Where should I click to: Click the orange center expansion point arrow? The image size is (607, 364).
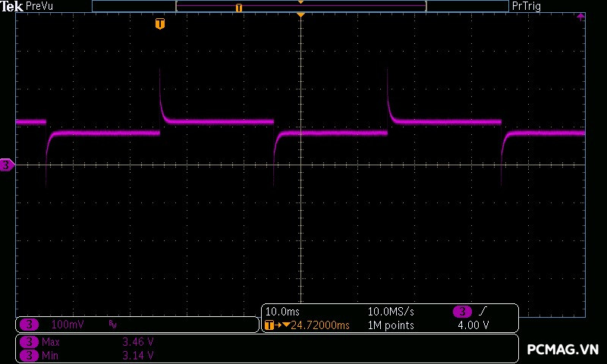300,15
